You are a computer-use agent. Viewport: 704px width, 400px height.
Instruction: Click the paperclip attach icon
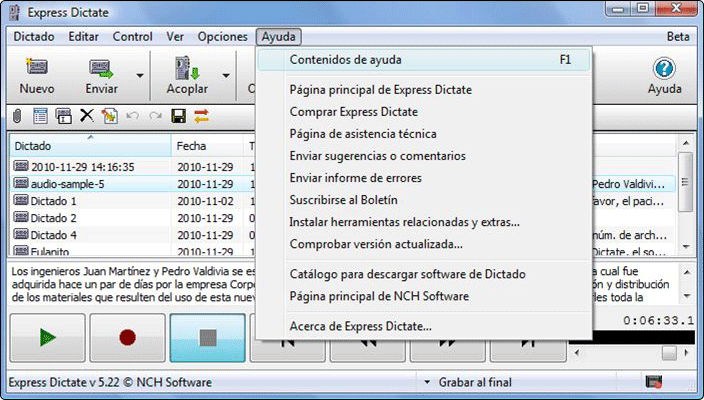[x=15, y=116]
